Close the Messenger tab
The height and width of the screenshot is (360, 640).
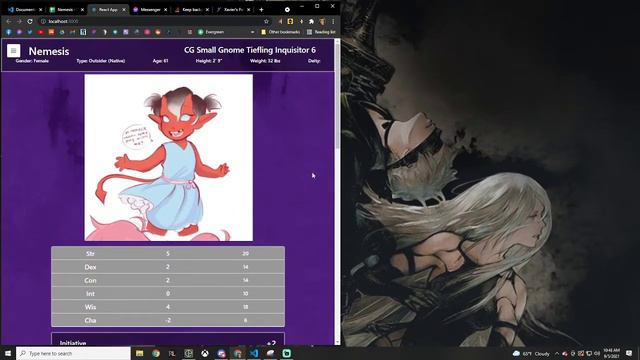(x=166, y=9)
